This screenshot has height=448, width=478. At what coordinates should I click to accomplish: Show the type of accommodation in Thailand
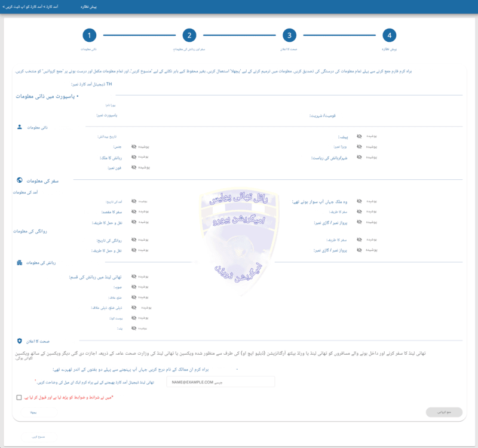(x=134, y=277)
